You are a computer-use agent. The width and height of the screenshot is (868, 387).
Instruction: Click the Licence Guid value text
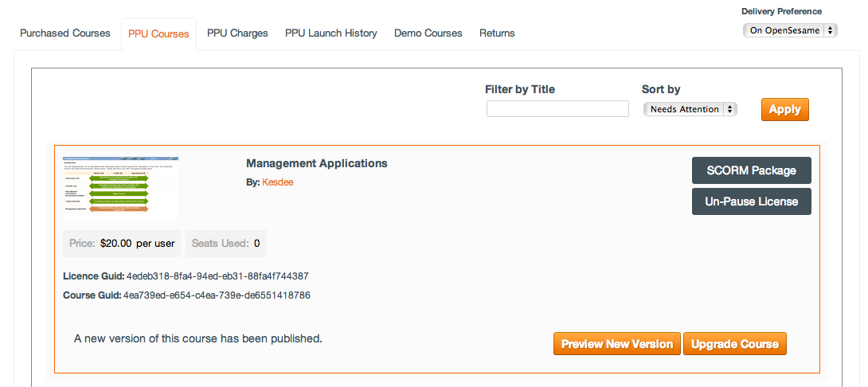click(x=217, y=276)
